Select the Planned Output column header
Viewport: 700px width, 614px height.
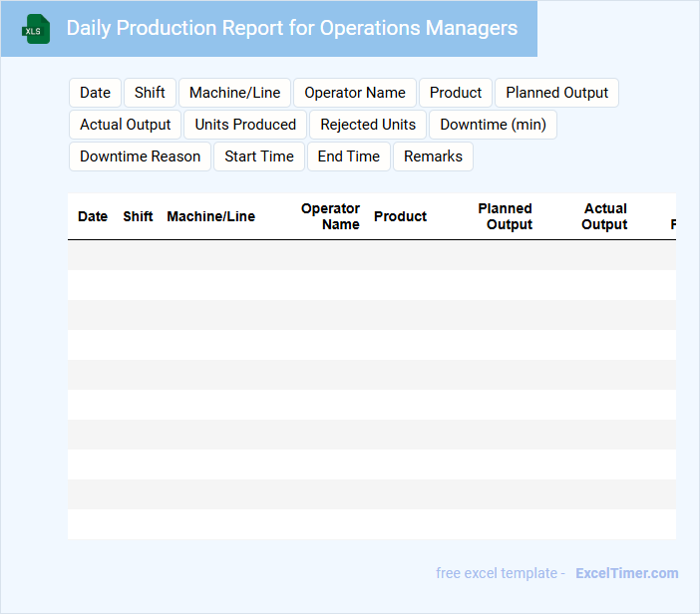[x=507, y=216]
